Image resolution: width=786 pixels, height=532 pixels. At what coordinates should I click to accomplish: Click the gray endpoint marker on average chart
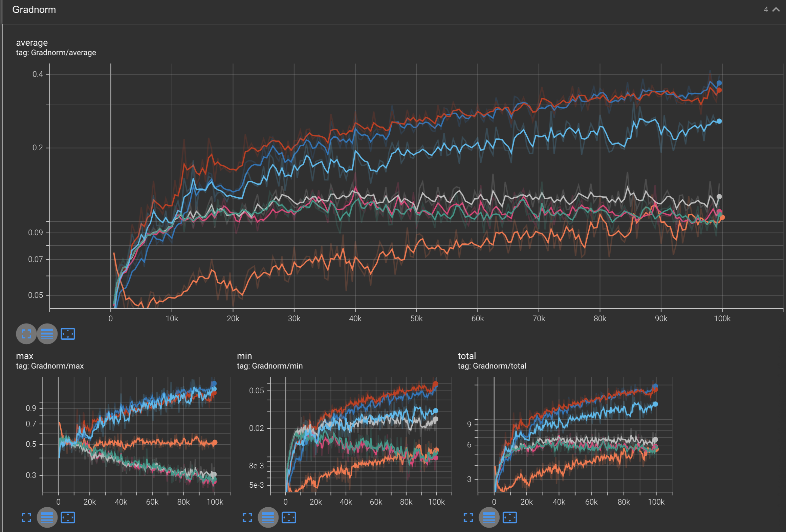pyautogui.click(x=719, y=197)
